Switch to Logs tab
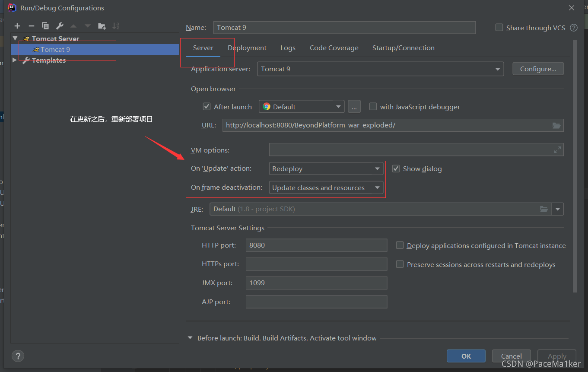 (288, 48)
